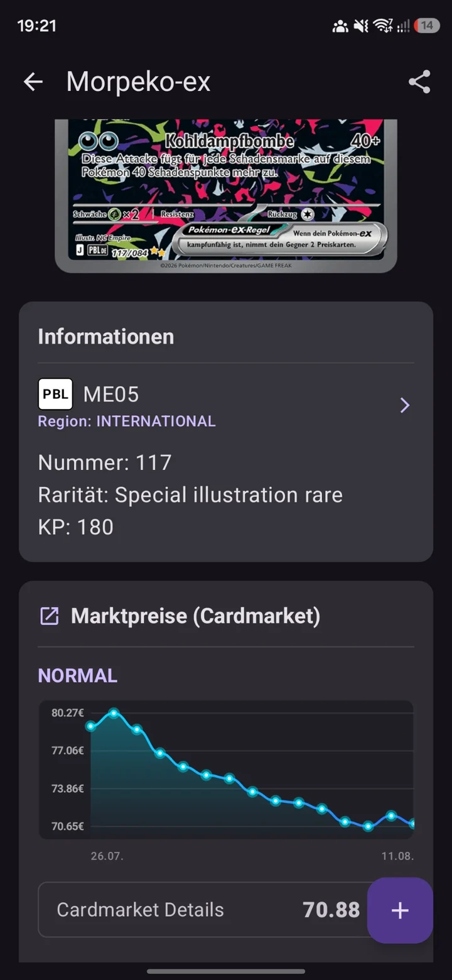Tap Nummer: 117 text
Image resolution: width=452 pixels, height=980 pixels.
click(105, 463)
